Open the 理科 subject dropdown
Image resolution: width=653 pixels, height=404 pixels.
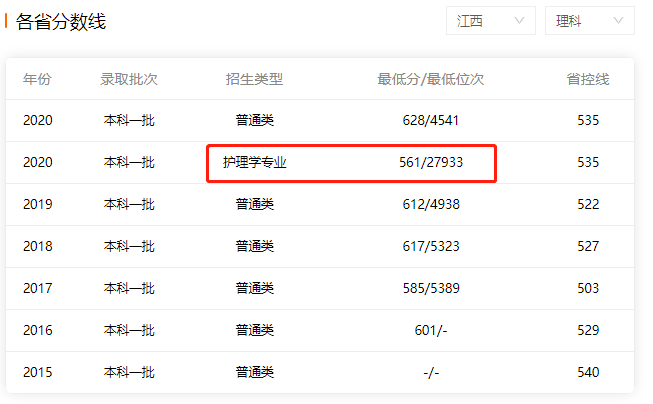coord(590,20)
